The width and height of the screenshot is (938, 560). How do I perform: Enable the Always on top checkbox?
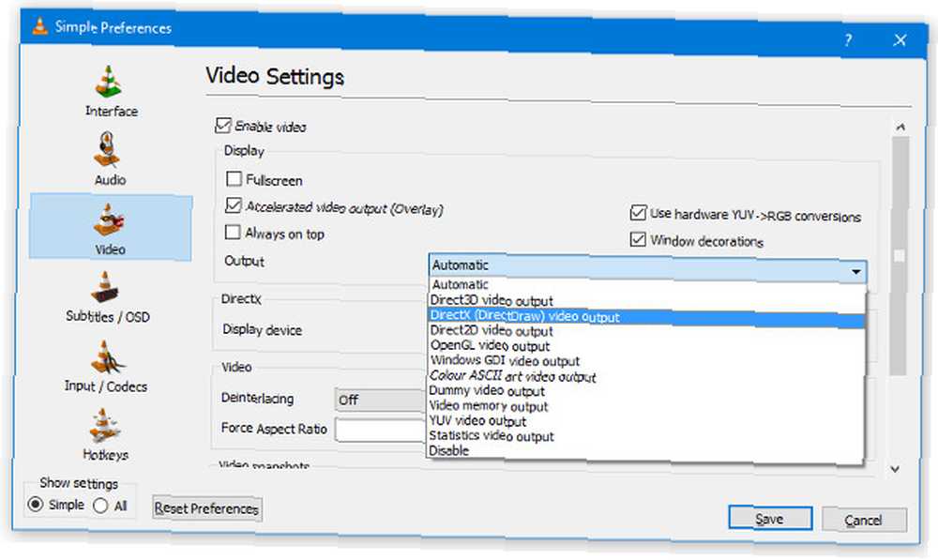[232, 232]
